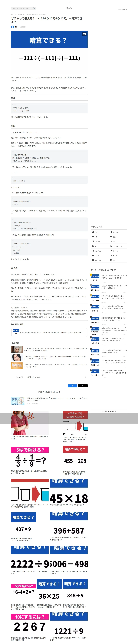This screenshot has width=138, height=644.
Task: Click the black X share button below article
Action: click(x=83, y=386)
